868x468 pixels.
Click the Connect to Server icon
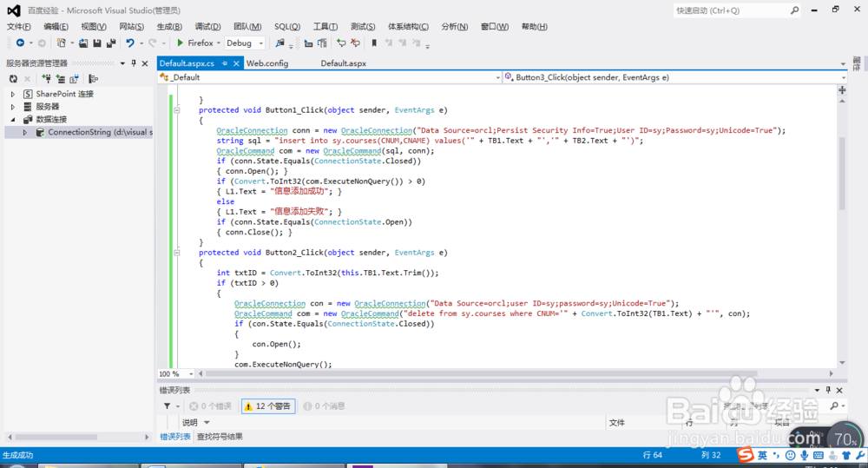click(61, 79)
